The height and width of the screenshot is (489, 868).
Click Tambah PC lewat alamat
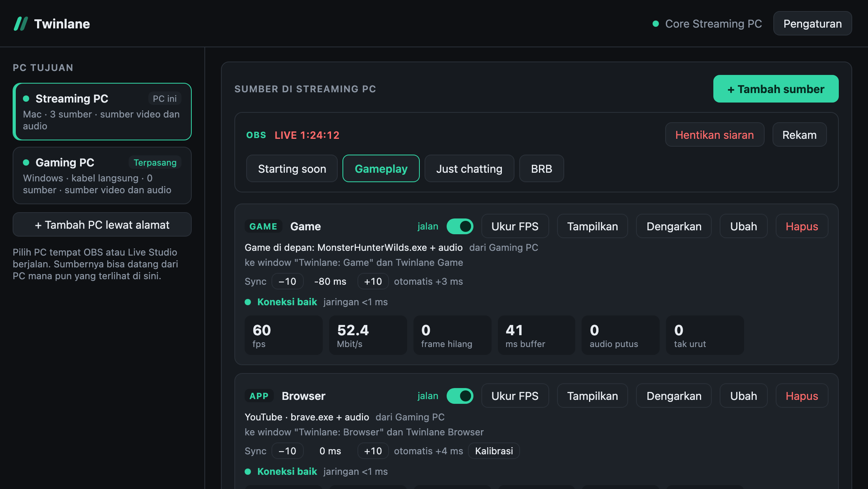[102, 225]
